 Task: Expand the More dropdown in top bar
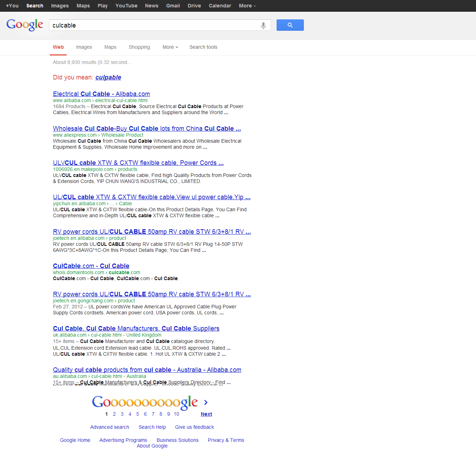tap(247, 6)
